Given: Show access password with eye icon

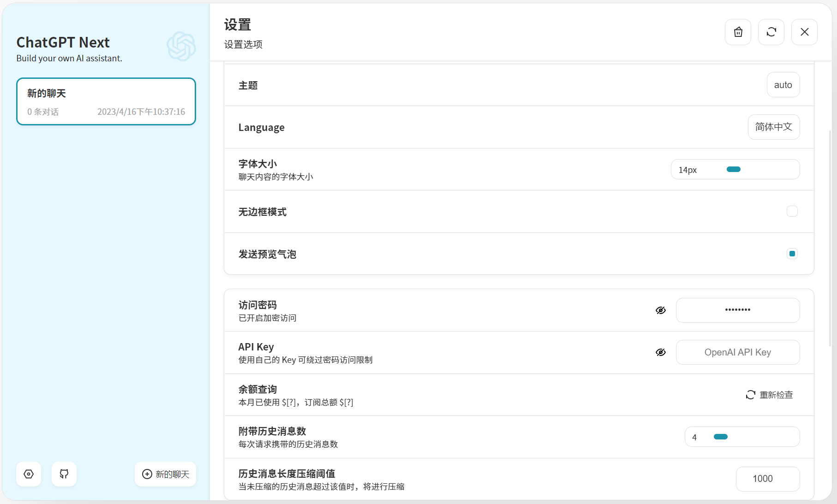Looking at the screenshot, I should [x=661, y=310].
